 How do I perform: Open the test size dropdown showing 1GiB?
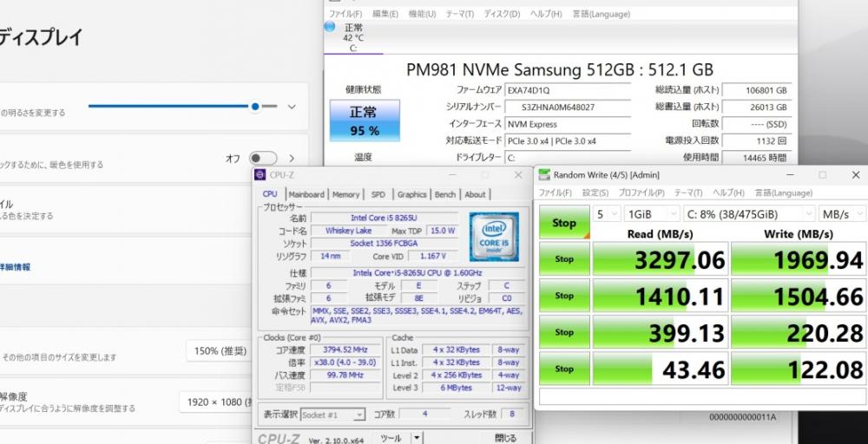652,214
